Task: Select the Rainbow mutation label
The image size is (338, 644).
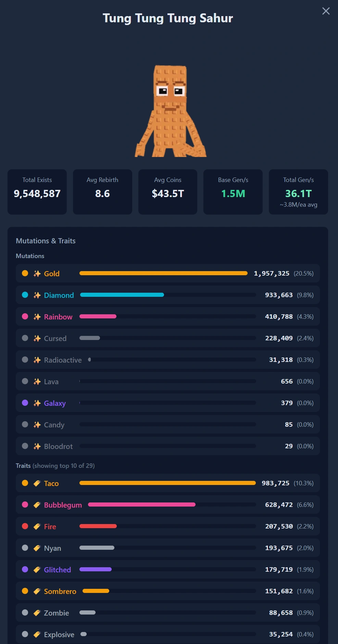Action: [58, 317]
